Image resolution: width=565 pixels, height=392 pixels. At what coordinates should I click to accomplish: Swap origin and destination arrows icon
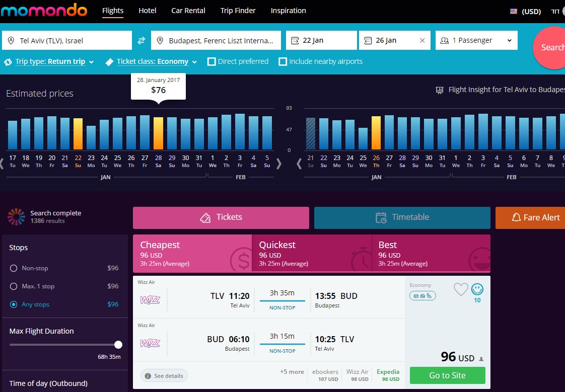(141, 40)
